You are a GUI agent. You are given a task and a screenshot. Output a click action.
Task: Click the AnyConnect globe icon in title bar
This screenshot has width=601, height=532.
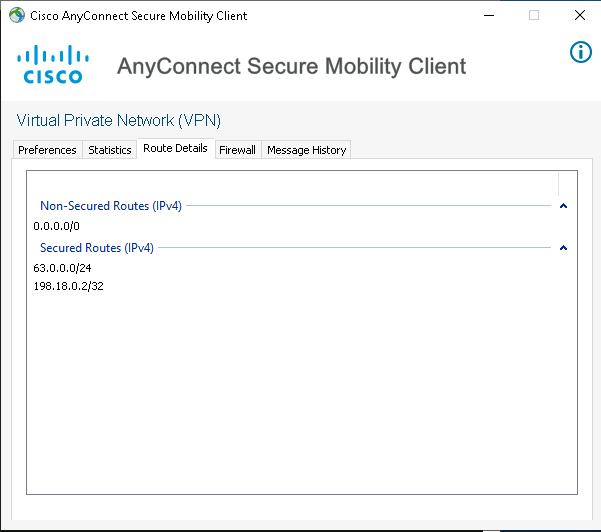[x=17, y=16]
